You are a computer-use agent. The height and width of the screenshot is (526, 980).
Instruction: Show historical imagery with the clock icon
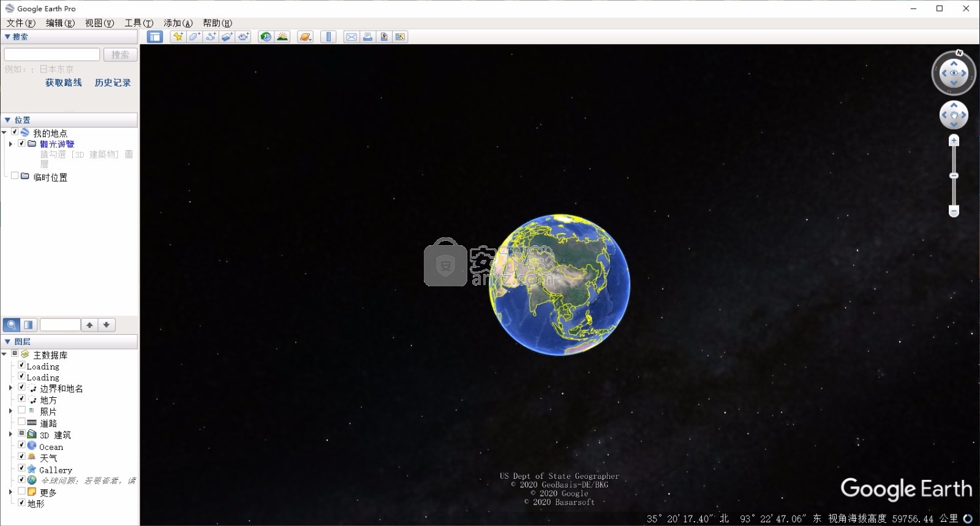[x=266, y=37]
